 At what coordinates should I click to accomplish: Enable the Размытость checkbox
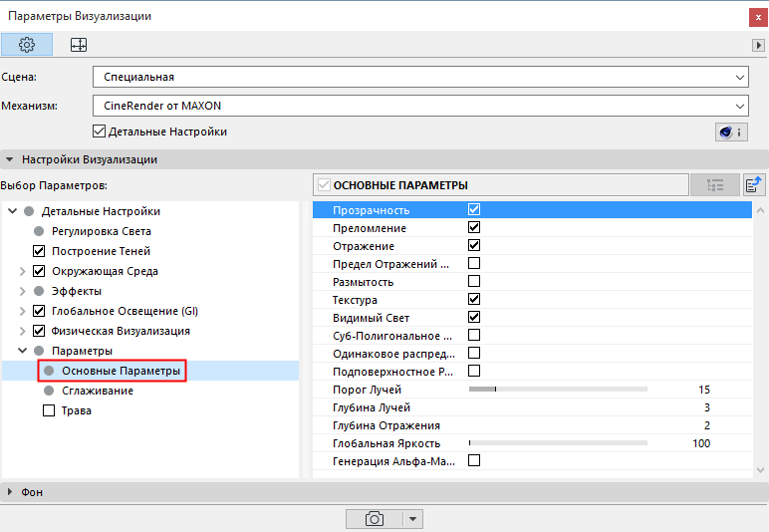pos(474,282)
